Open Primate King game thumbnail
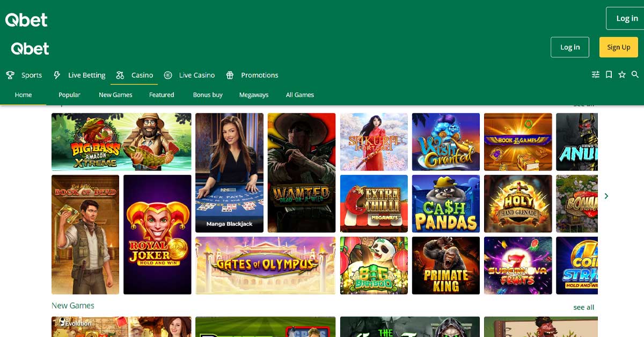 [446, 266]
